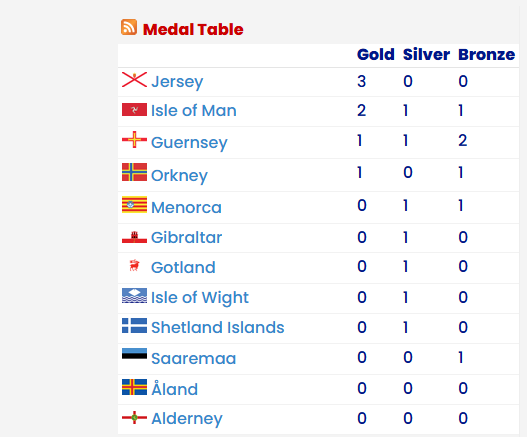
Task: Click the Gold column header
Action: [x=375, y=54]
